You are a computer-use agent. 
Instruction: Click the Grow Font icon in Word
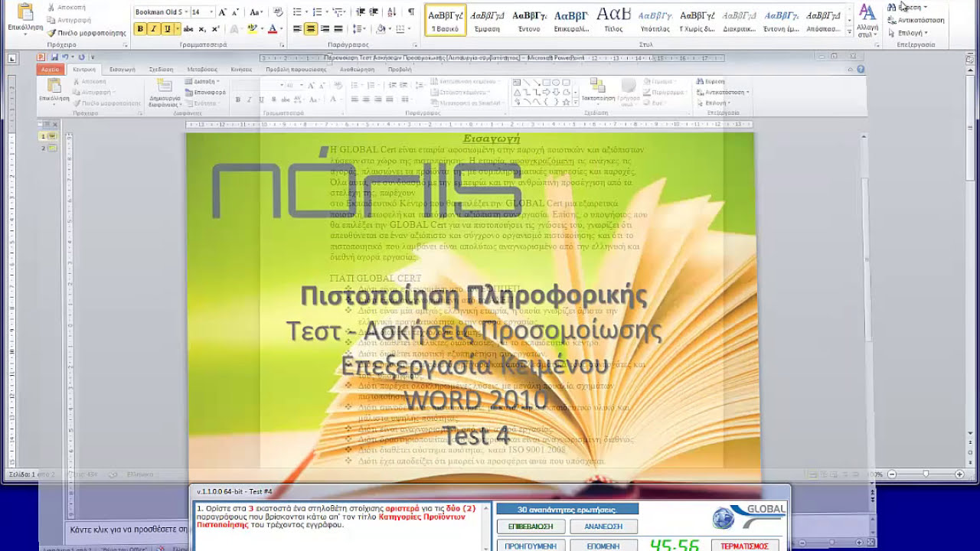point(223,12)
